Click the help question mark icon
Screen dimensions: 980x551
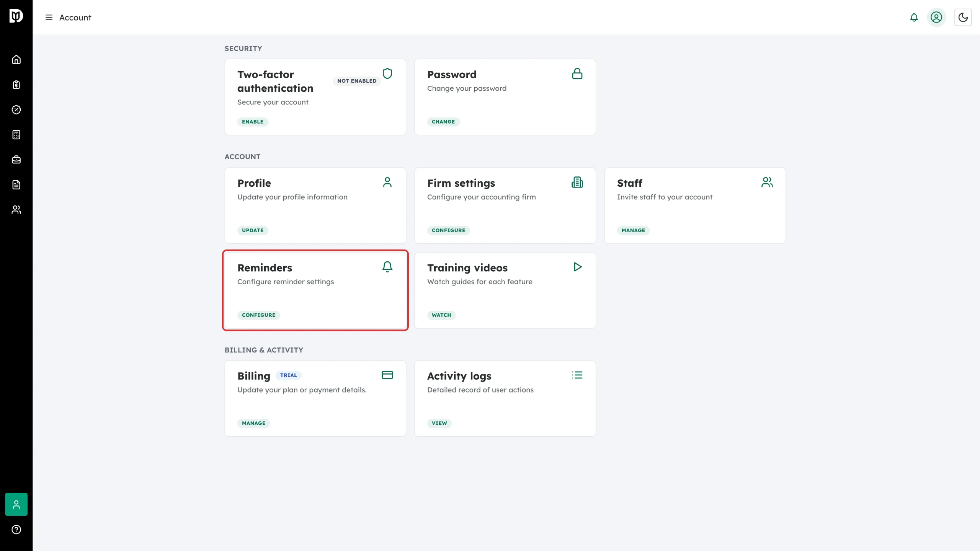coord(16,530)
